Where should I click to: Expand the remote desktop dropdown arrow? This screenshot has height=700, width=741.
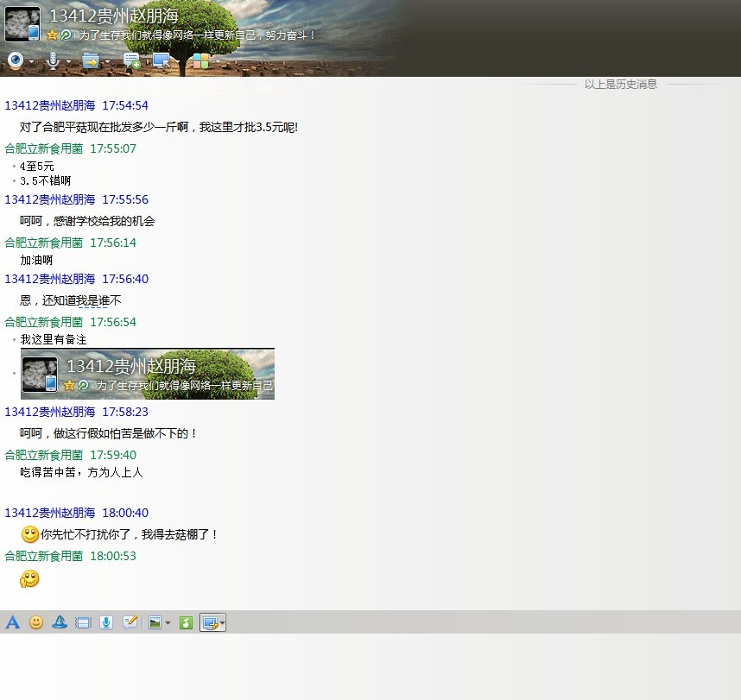[x=178, y=61]
